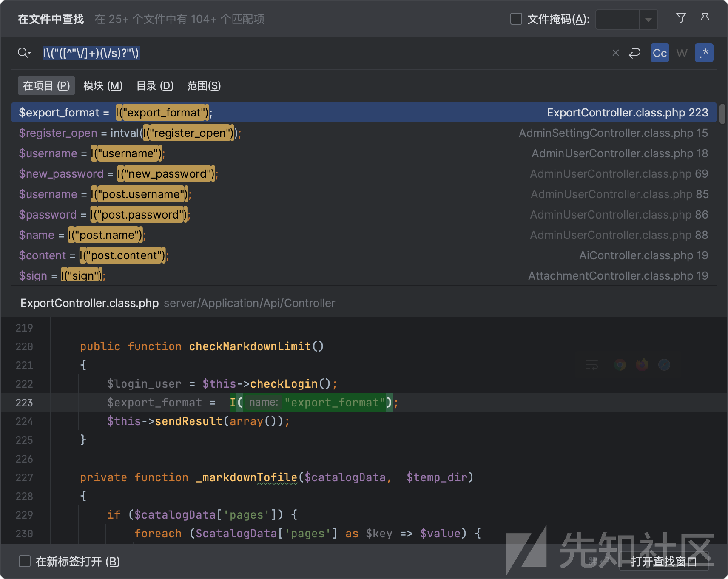Click the foreach statement on line 230

[158, 533]
